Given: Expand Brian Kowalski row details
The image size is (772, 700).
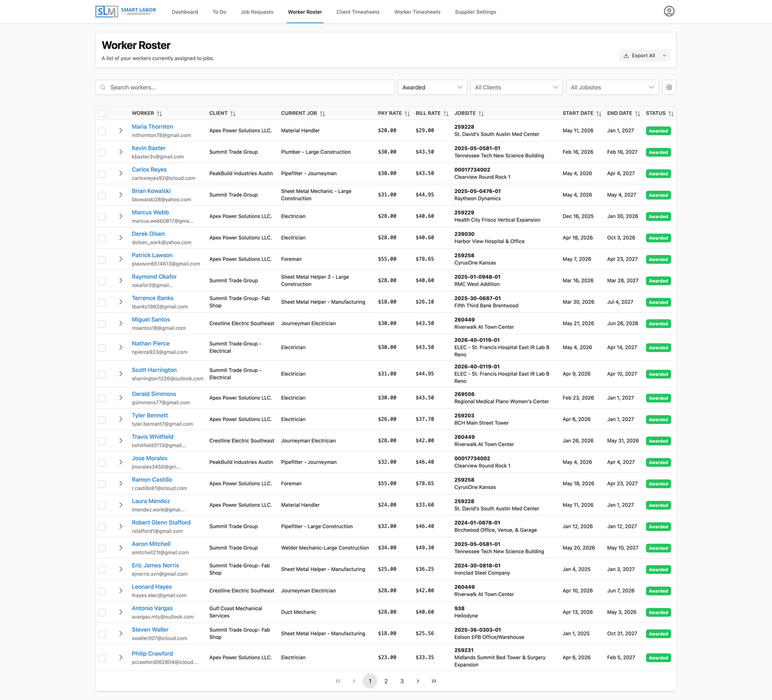Looking at the screenshot, I should (x=121, y=195).
